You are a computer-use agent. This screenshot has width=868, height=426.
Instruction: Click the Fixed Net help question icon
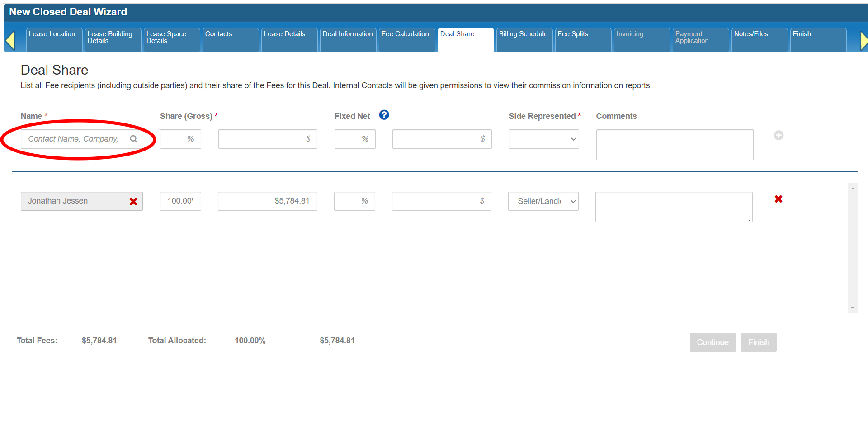[384, 115]
